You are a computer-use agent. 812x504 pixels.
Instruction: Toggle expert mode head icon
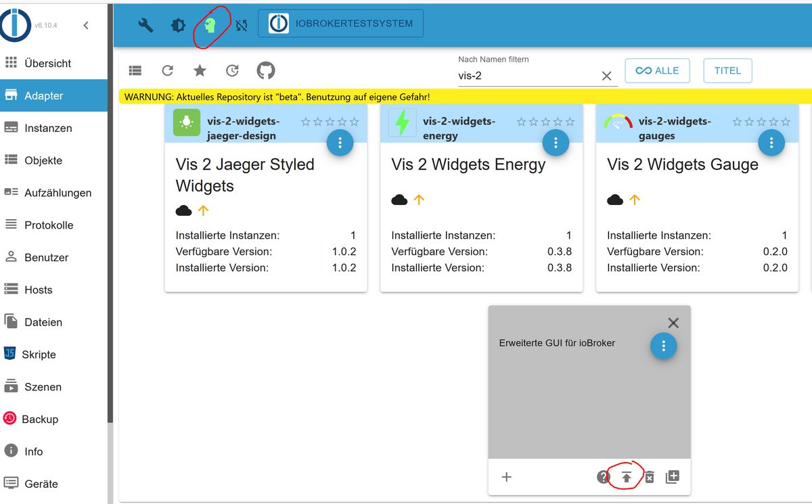(210, 26)
